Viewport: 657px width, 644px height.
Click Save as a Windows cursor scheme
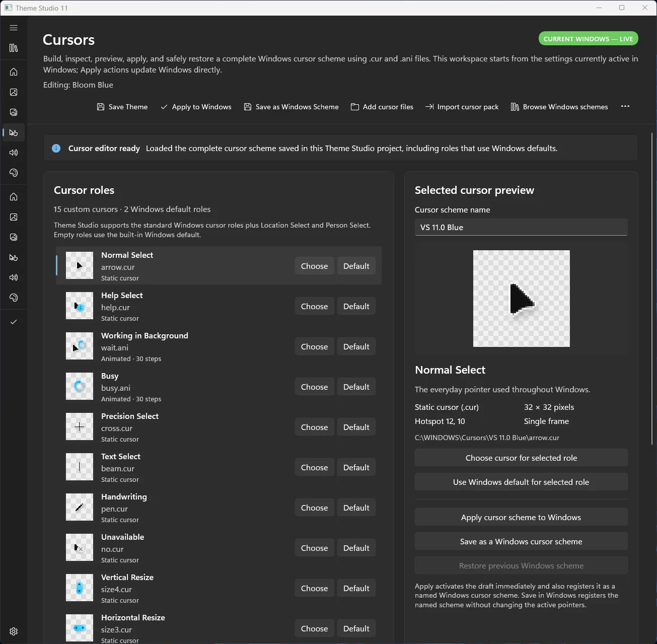[x=521, y=541]
